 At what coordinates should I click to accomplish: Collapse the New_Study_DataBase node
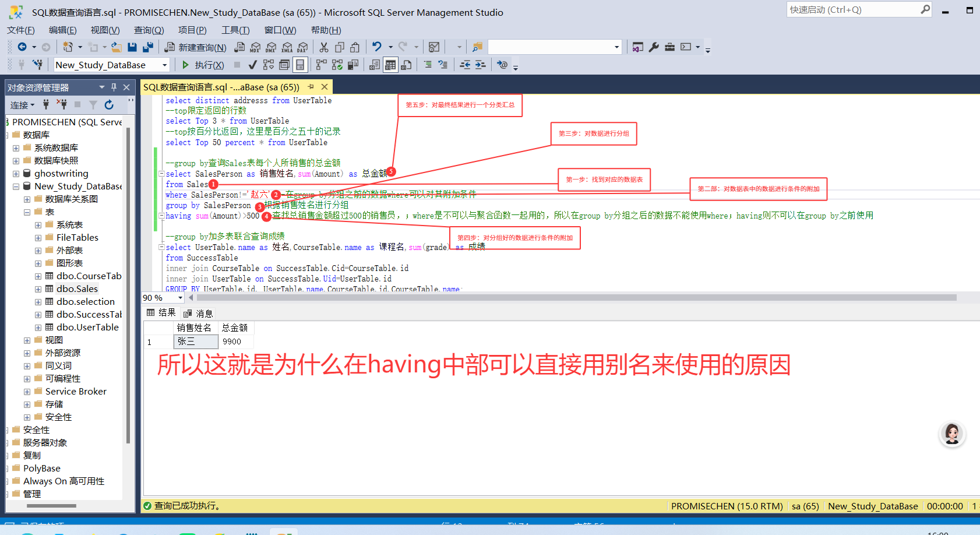(16, 186)
